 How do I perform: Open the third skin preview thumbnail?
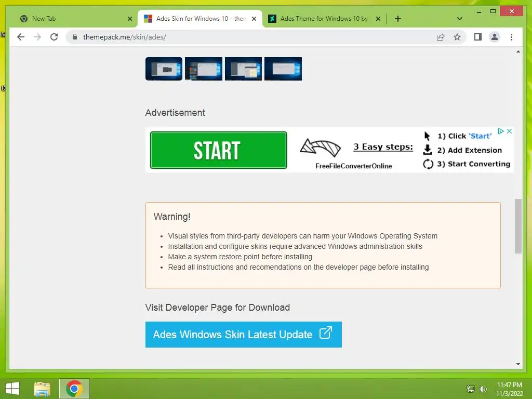coord(243,69)
